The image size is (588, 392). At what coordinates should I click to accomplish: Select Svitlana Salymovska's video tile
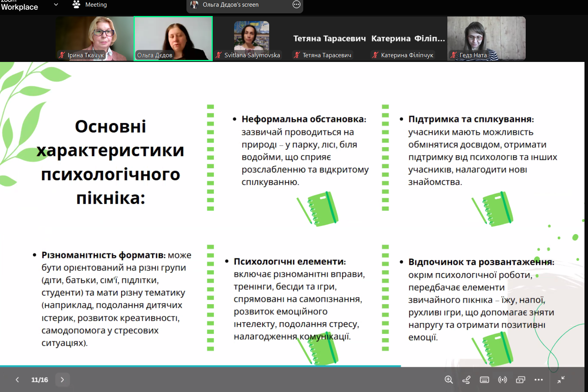tap(251, 38)
